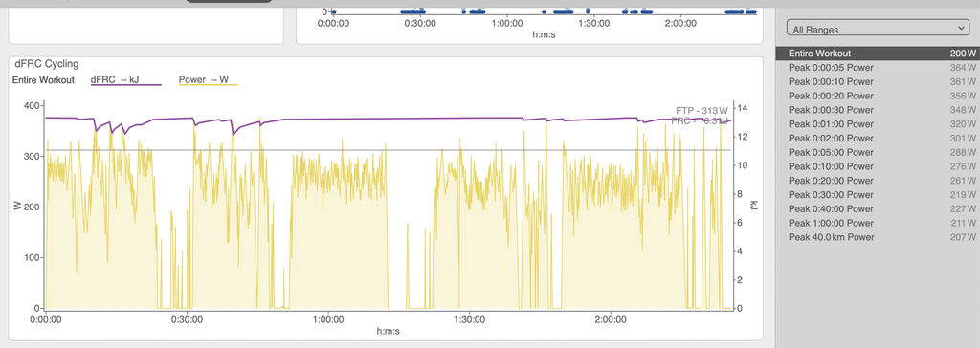Open the All Ranges dropdown
980x348 pixels.
point(879,29)
